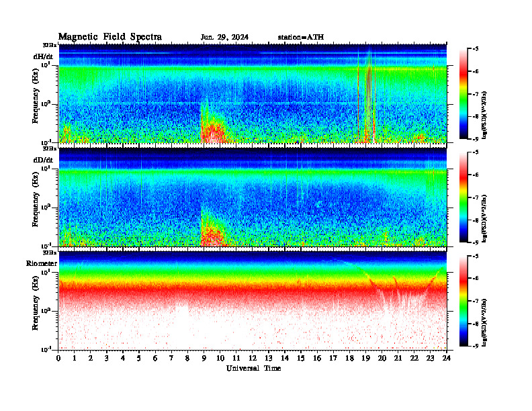532x411 pixels.
Task: Click the -6 value on Riometer color bar
Action: coord(476,279)
